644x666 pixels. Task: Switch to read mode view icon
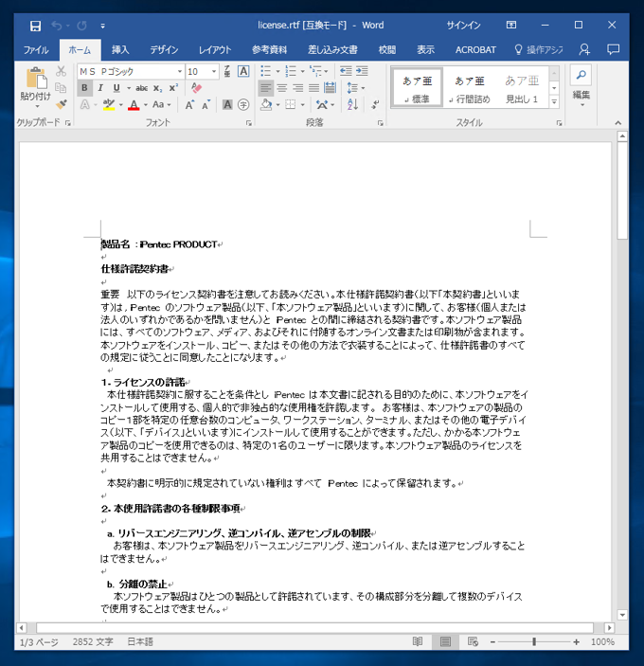[418, 641]
